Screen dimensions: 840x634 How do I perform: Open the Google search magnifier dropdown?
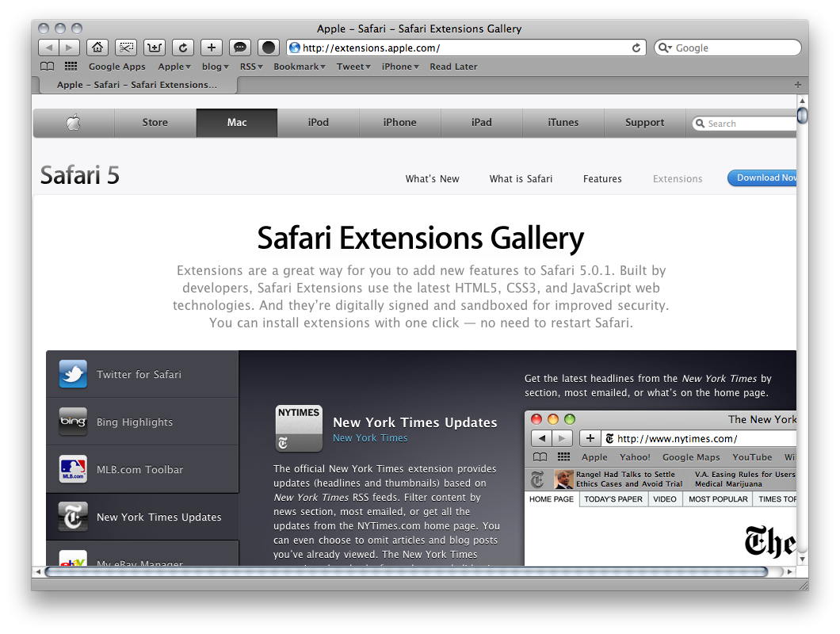click(665, 48)
